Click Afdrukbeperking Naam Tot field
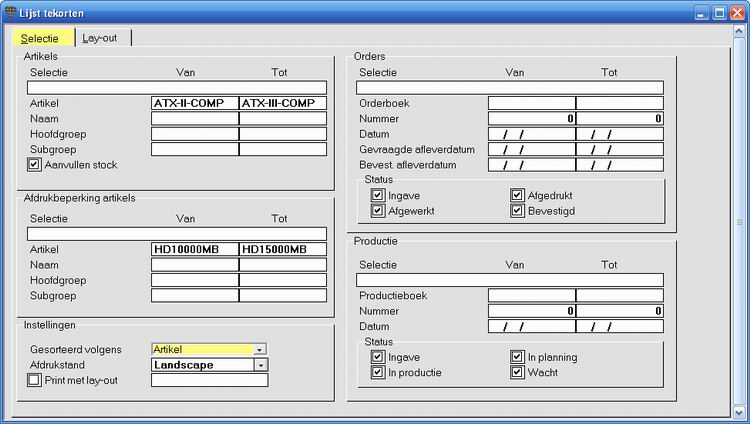750x424 pixels. pyautogui.click(x=283, y=265)
